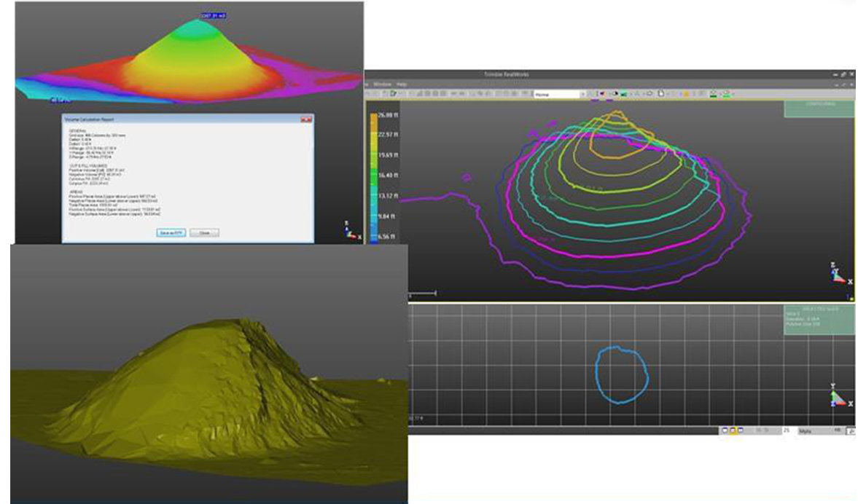Click the yellow toolbar icon right of page icon
Viewport: 858px width, 504px height.
tap(686, 94)
